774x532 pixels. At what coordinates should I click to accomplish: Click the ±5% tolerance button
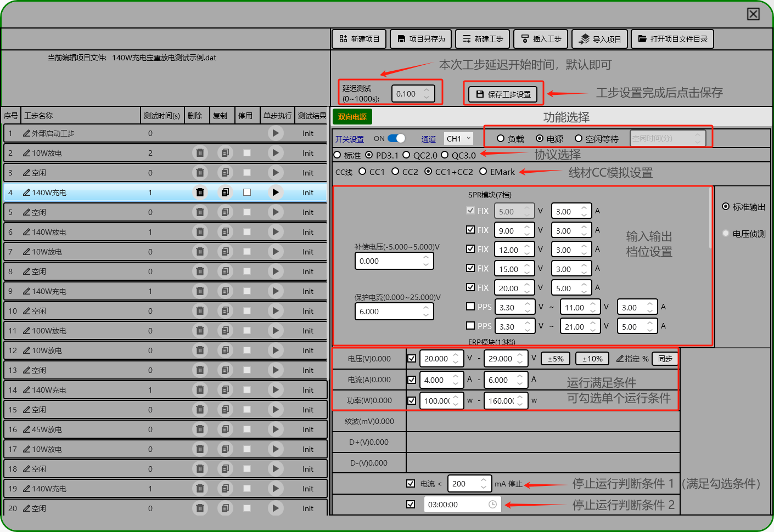556,359
